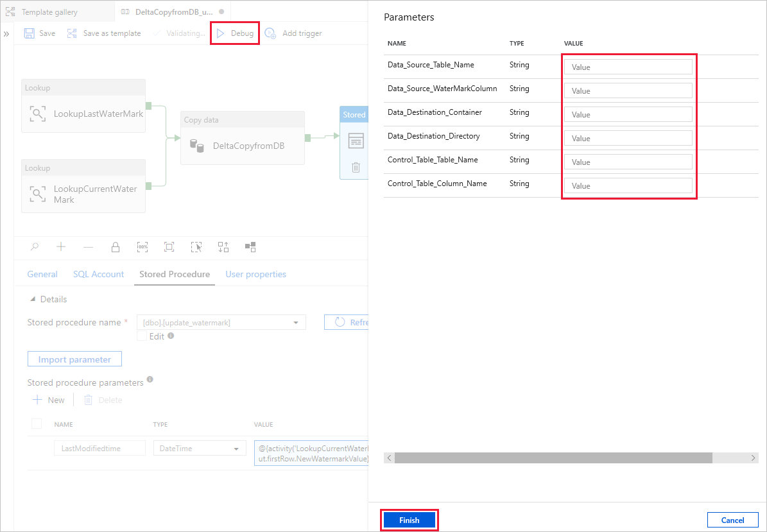The width and height of the screenshot is (767, 532).
Task: Click the Parameters horizontal scrollbar thumb
Action: [553, 458]
